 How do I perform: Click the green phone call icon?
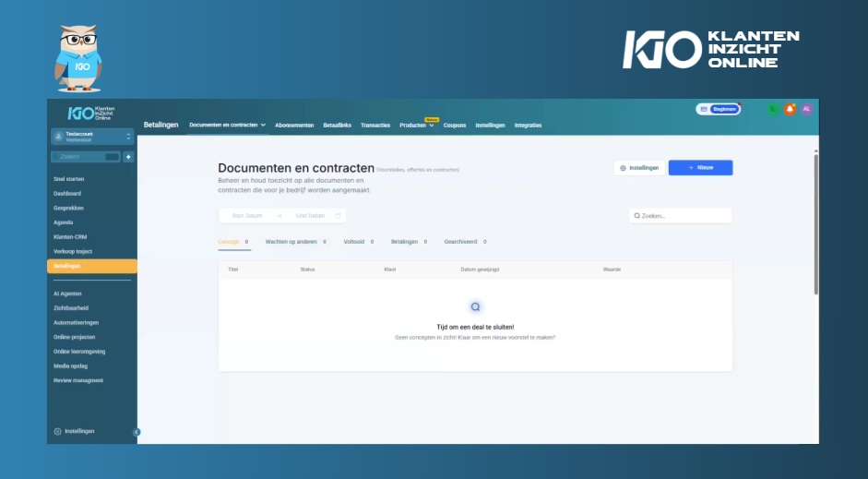pyautogui.click(x=773, y=109)
